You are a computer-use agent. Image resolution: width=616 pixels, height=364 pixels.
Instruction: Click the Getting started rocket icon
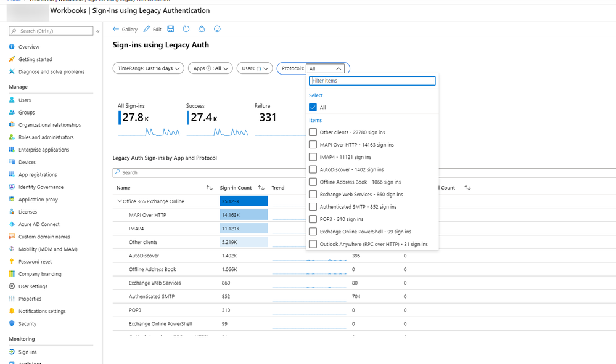click(x=12, y=59)
